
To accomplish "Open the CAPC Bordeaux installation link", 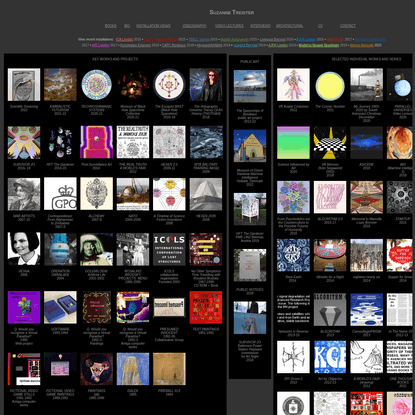I will tap(174, 45).
